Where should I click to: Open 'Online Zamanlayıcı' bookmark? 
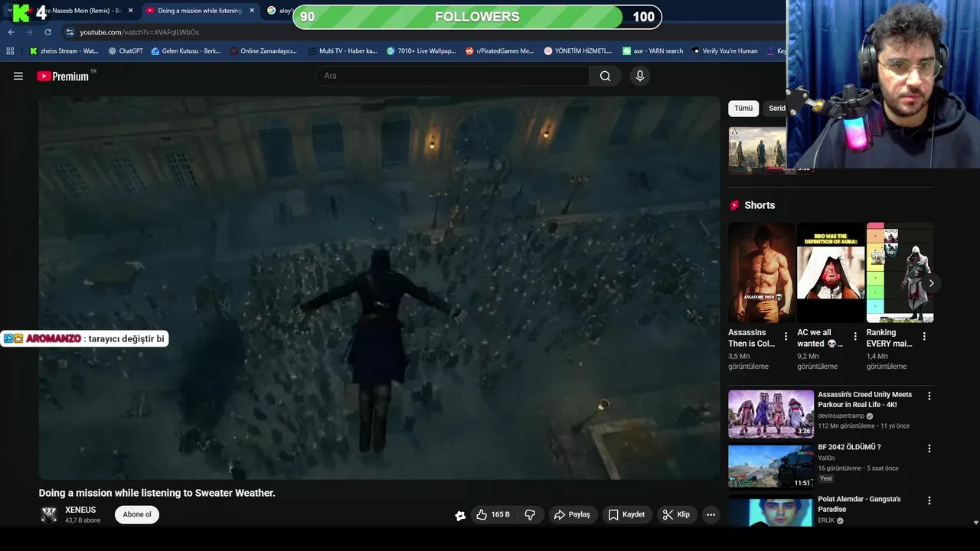(263, 51)
